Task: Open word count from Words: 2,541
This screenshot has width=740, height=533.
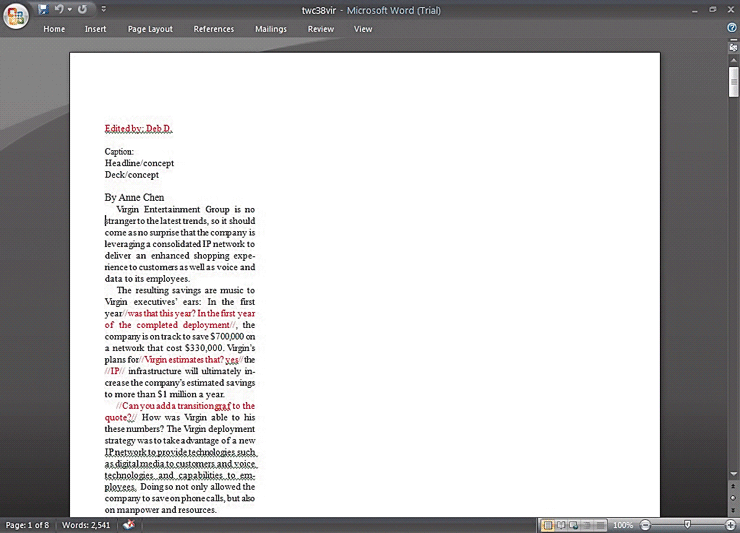Action: (x=86, y=525)
